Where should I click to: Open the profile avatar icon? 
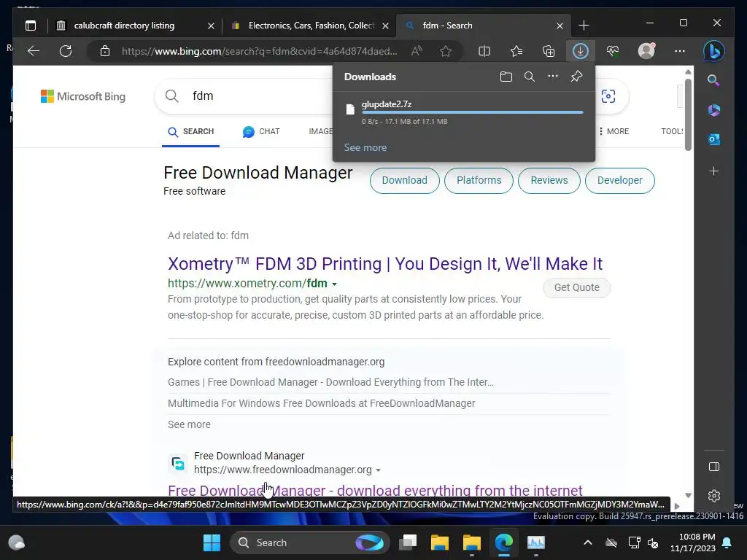click(646, 51)
